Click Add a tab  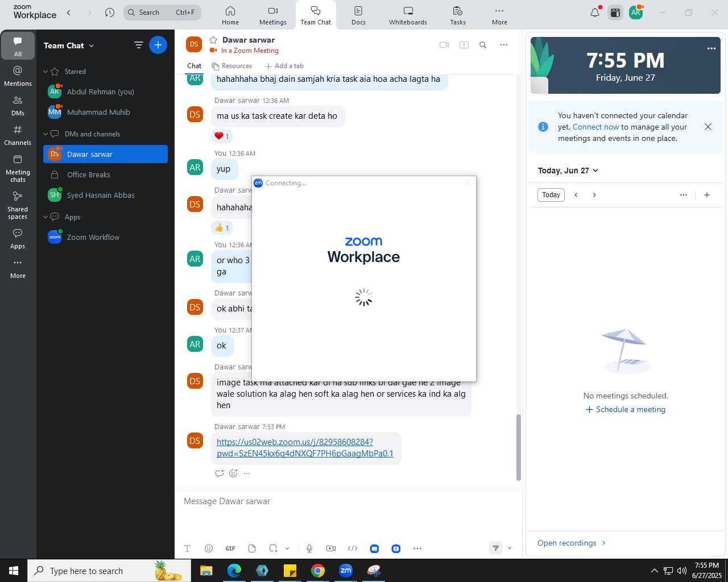click(x=284, y=66)
